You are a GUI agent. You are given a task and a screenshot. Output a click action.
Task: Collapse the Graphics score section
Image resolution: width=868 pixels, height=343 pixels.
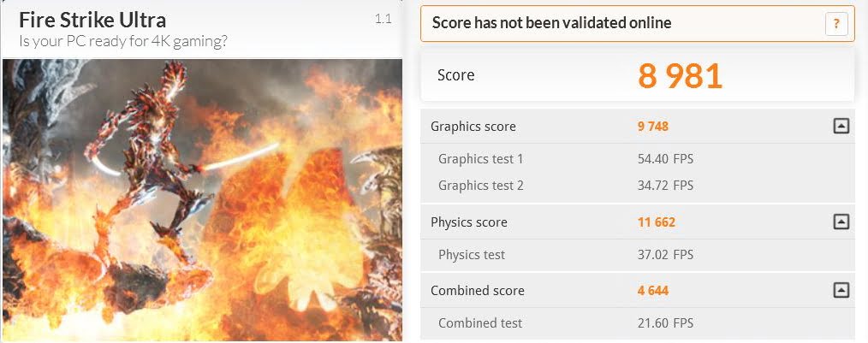click(841, 127)
